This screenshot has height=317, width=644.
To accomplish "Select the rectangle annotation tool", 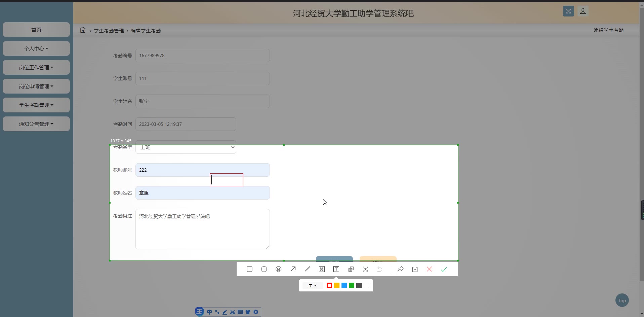I will [249, 269].
